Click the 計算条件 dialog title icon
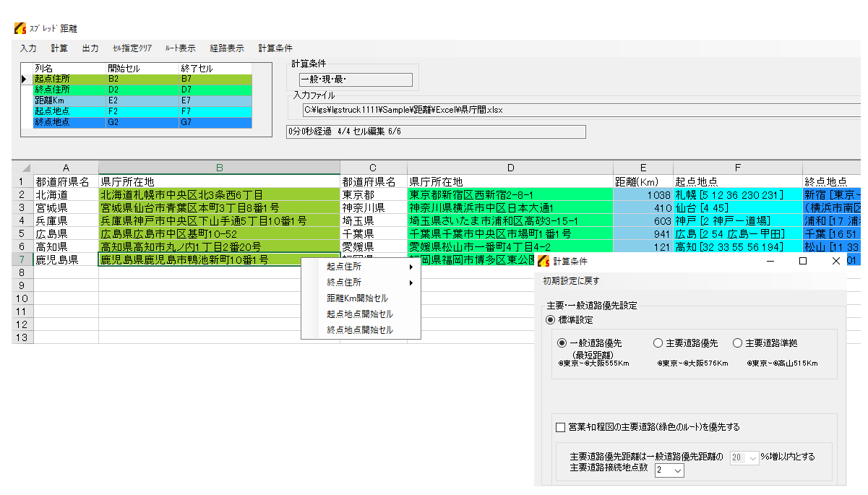This screenshot has height=495, width=868. click(x=543, y=261)
